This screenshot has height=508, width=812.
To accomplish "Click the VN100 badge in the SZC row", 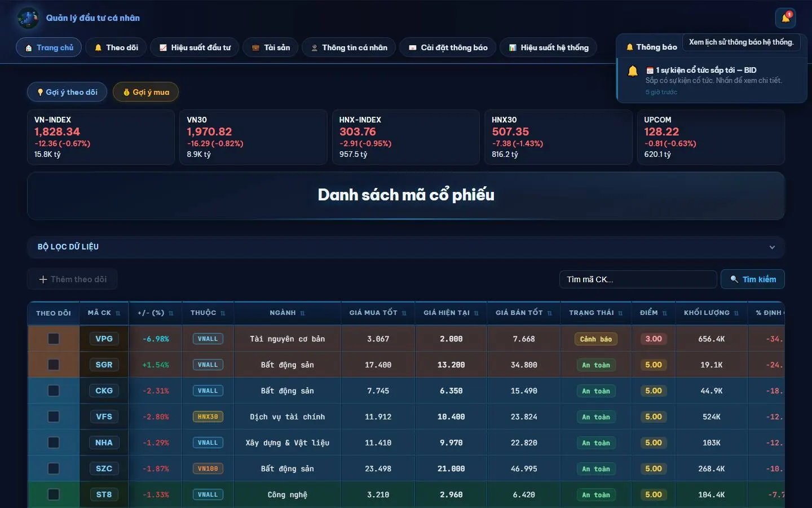I will 208,468.
